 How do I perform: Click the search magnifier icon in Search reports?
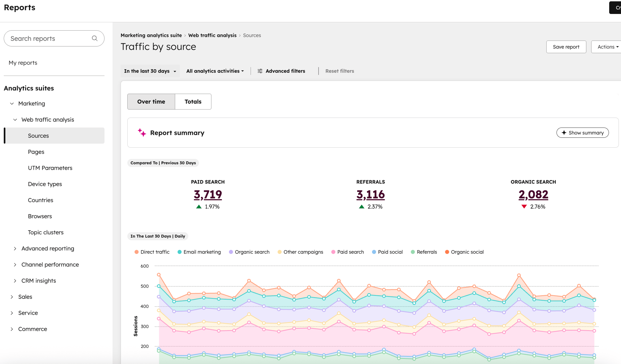[94, 38]
